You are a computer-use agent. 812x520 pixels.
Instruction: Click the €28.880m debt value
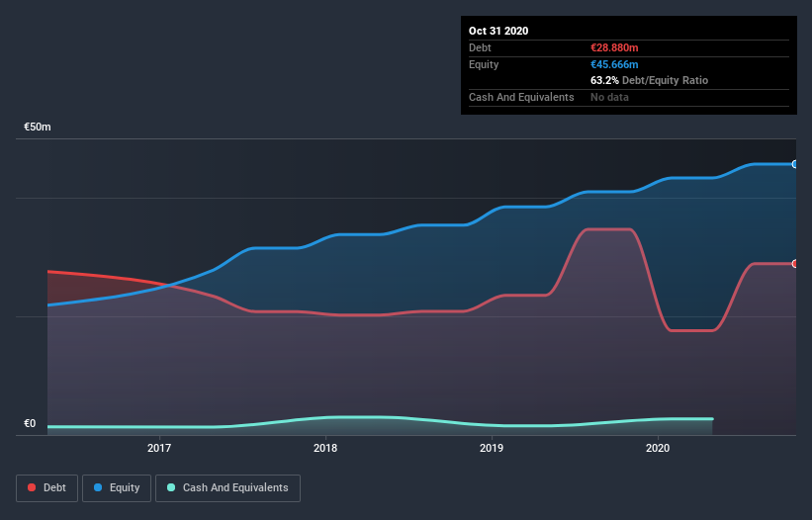(x=614, y=47)
